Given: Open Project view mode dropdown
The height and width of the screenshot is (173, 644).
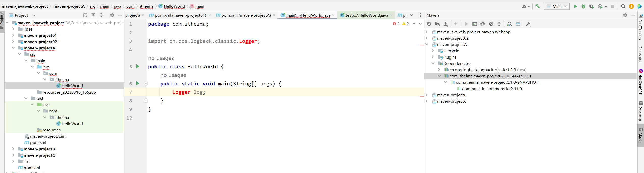Looking at the screenshot, I should [x=34, y=15].
